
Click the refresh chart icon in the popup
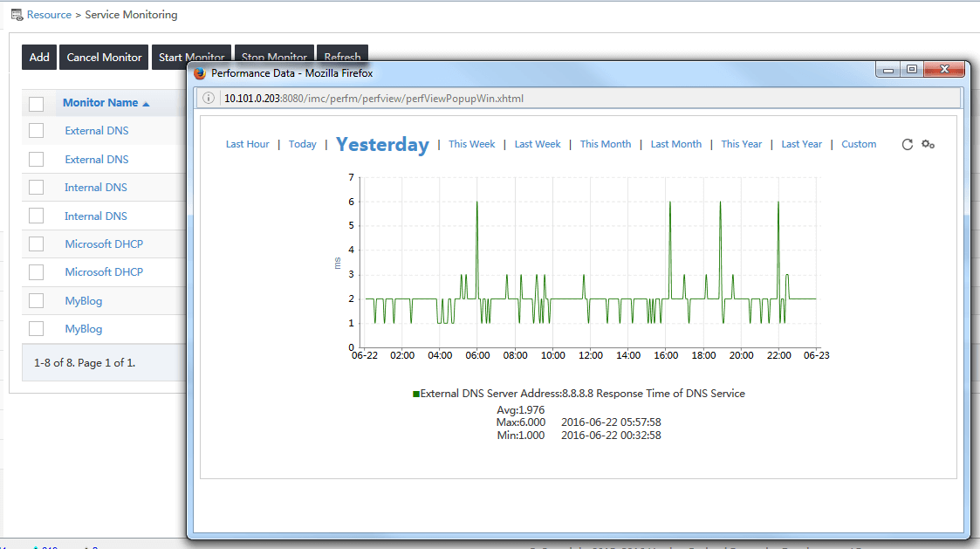pos(907,144)
